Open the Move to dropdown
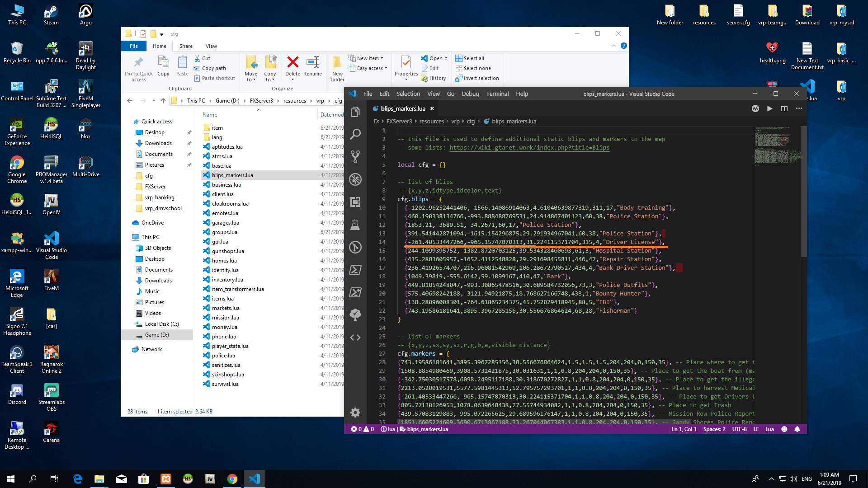Viewport: 868px width, 488px height. pyautogui.click(x=251, y=69)
